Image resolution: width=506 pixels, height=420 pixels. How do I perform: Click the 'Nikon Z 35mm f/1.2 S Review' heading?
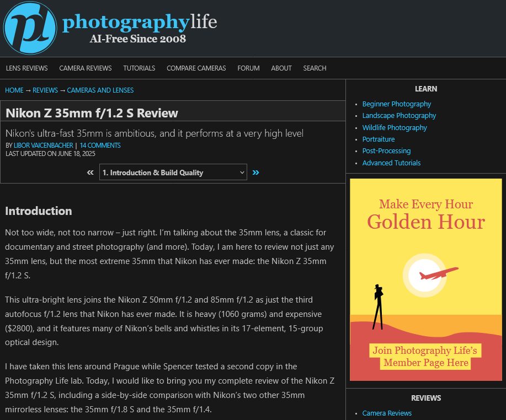(x=92, y=113)
